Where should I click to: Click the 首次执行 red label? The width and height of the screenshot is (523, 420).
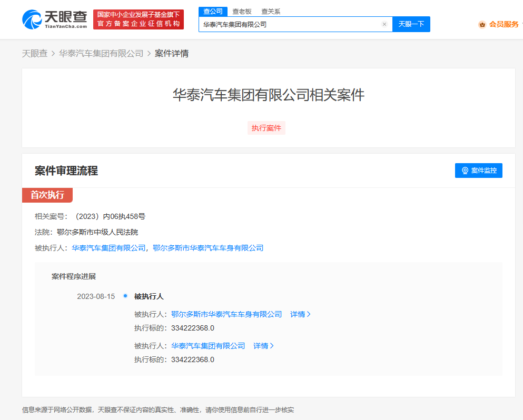pos(47,195)
